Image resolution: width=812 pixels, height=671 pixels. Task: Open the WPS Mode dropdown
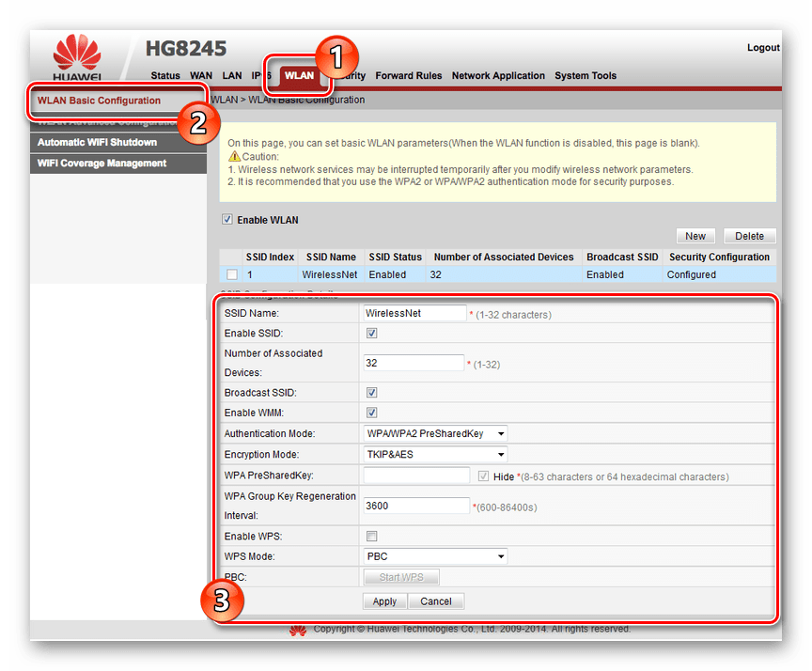(435, 556)
